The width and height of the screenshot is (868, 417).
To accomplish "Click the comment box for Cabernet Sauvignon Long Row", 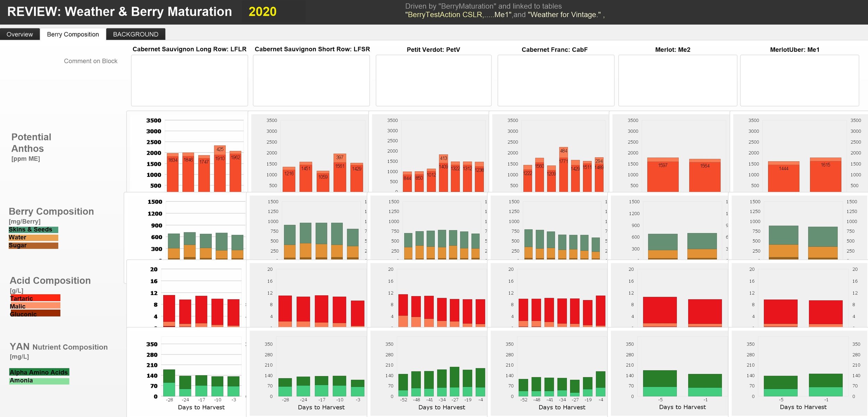I will [190, 80].
